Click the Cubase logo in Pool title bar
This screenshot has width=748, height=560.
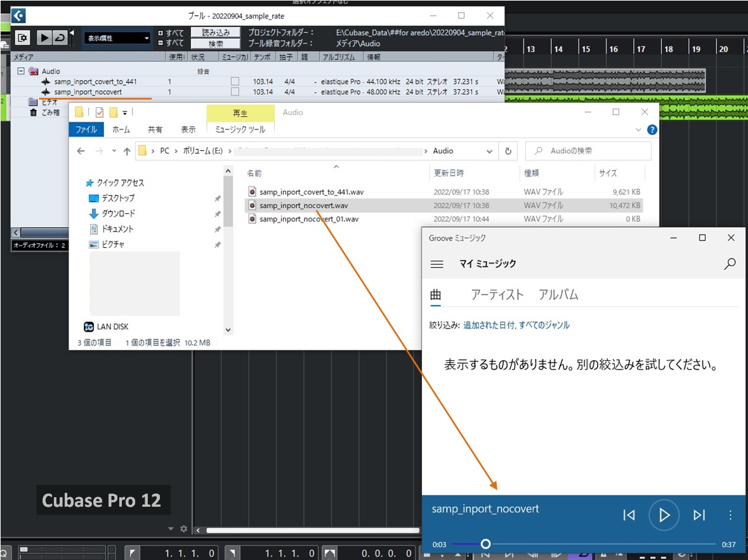[18, 16]
